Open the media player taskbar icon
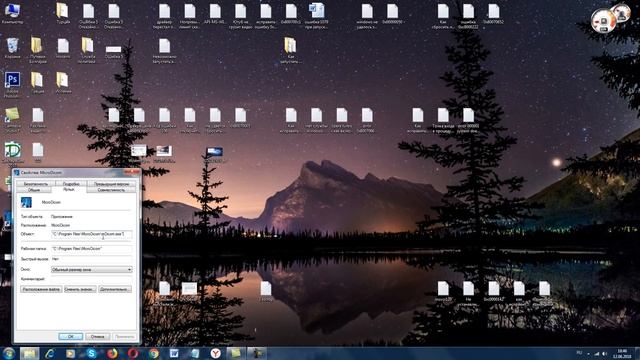Viewport: 640px width, 360px height. click(x=71, y=353)
